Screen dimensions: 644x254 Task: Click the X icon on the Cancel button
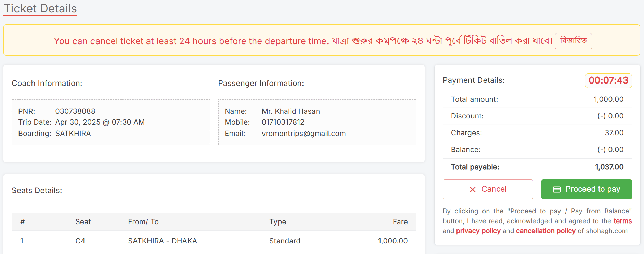(x=473, y=189)
